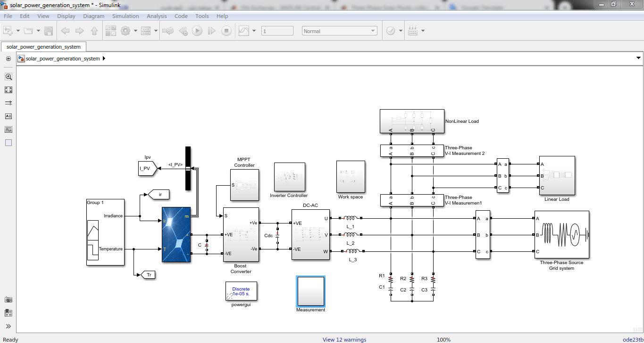Click the Stop simulation button
The image size is (644, 343).
[x=226, y=31]
